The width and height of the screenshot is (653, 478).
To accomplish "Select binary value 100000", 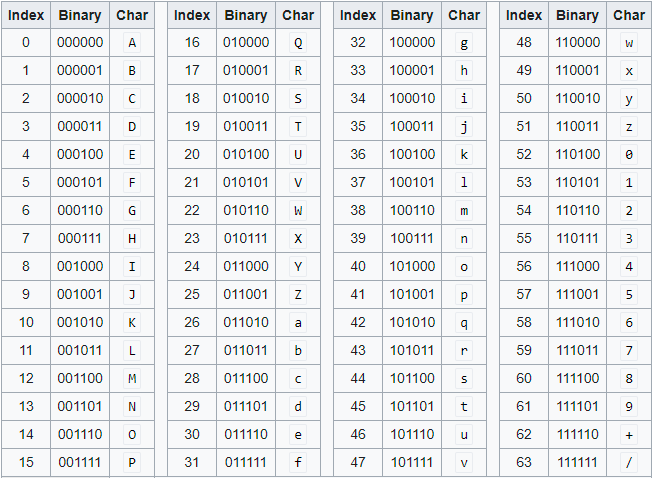I will click(x=412, y=42).
